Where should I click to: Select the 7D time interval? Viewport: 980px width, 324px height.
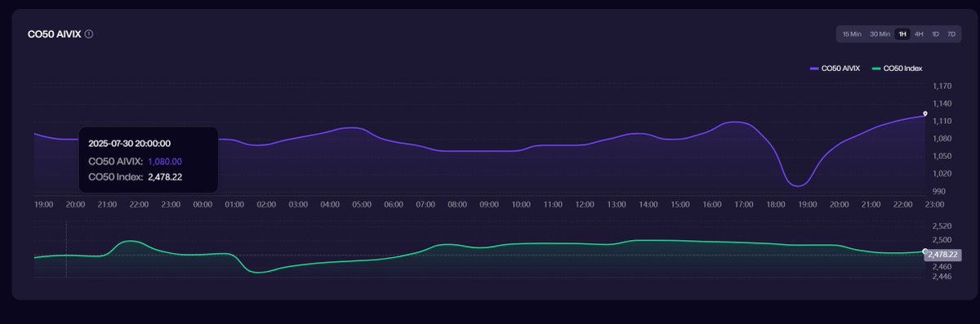(951, 33)
